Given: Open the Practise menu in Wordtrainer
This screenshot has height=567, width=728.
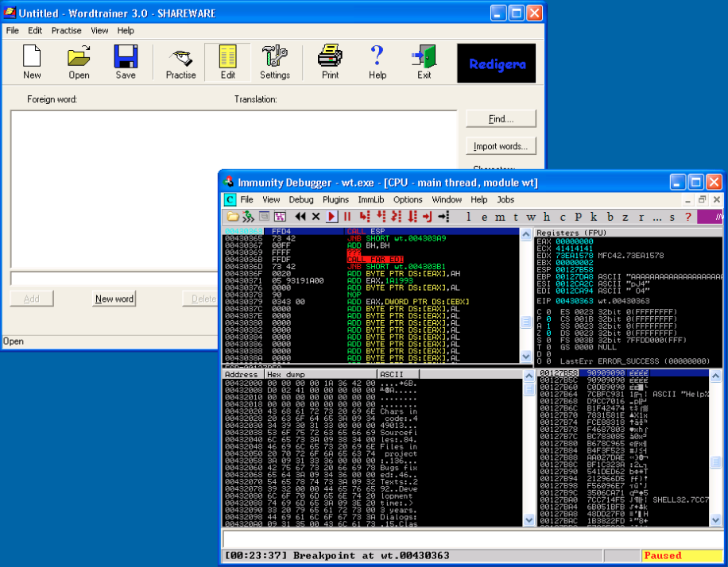Looking at the screenshot, I should [67, 31].
